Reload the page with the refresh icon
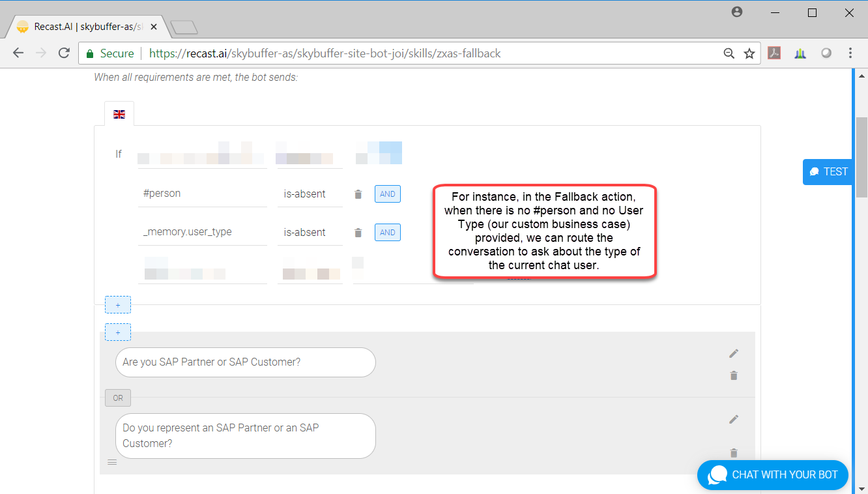This screenshot has height=494, width=868. (x=64, y=53)
